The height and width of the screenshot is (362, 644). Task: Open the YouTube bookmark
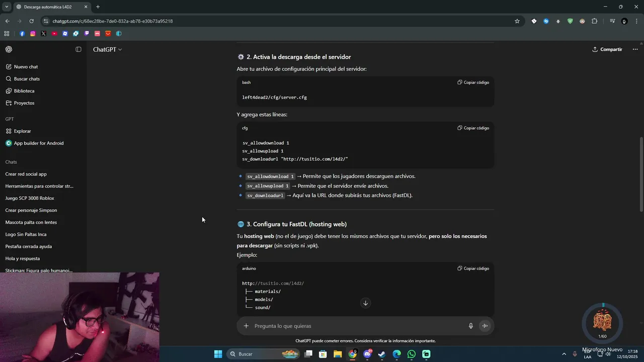54,34
